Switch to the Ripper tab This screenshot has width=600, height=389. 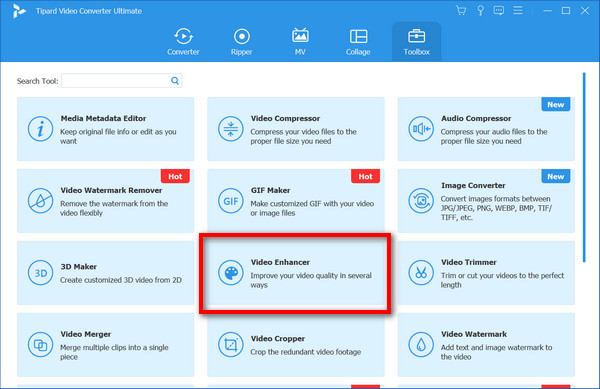point(241,42)
